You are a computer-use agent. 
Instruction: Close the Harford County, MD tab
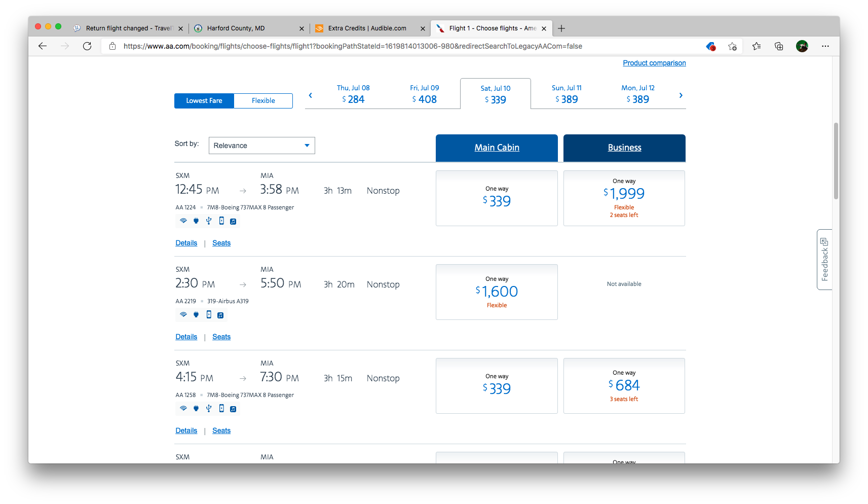point(301,29)
